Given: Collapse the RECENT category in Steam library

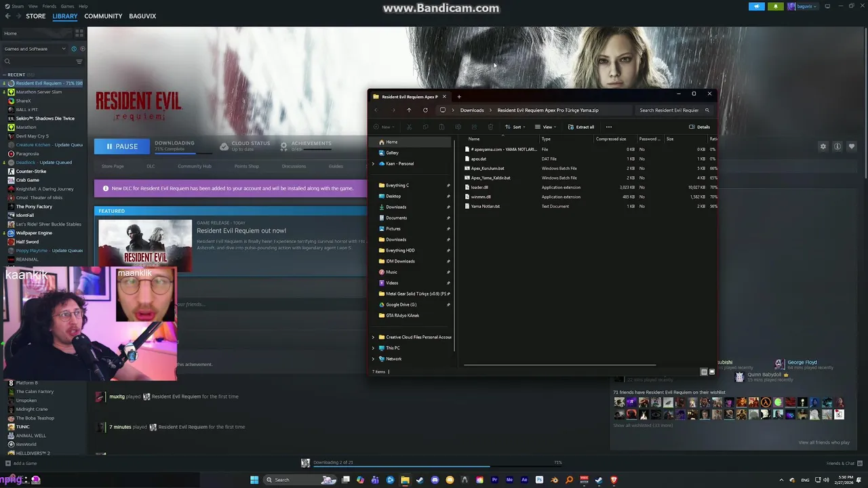Looking at the screenshot, I should click(4, 75).
